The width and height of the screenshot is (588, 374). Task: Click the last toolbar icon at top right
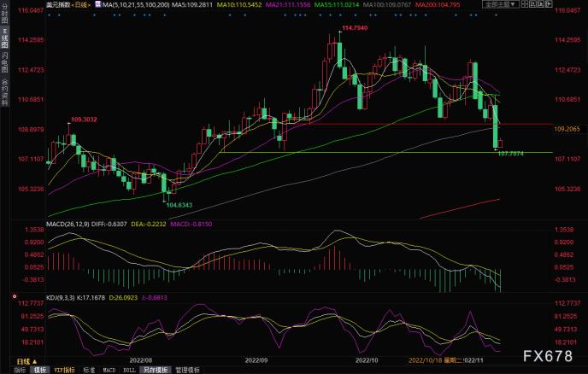tap(550, 4)
